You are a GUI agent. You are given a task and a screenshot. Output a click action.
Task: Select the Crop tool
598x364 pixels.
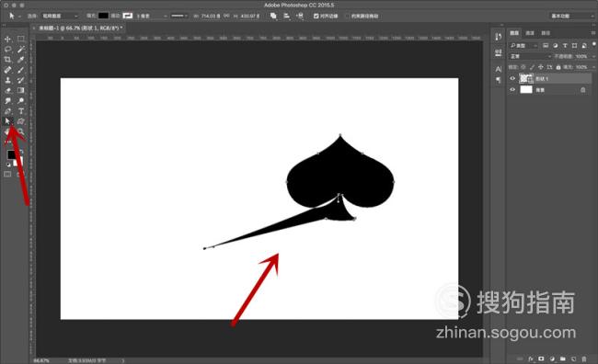point(7,60)
